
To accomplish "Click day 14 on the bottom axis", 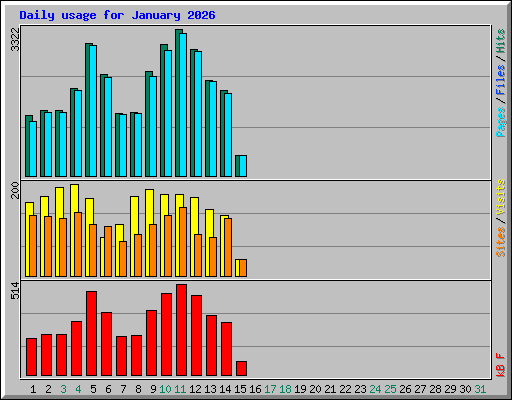I will [225, 389].
